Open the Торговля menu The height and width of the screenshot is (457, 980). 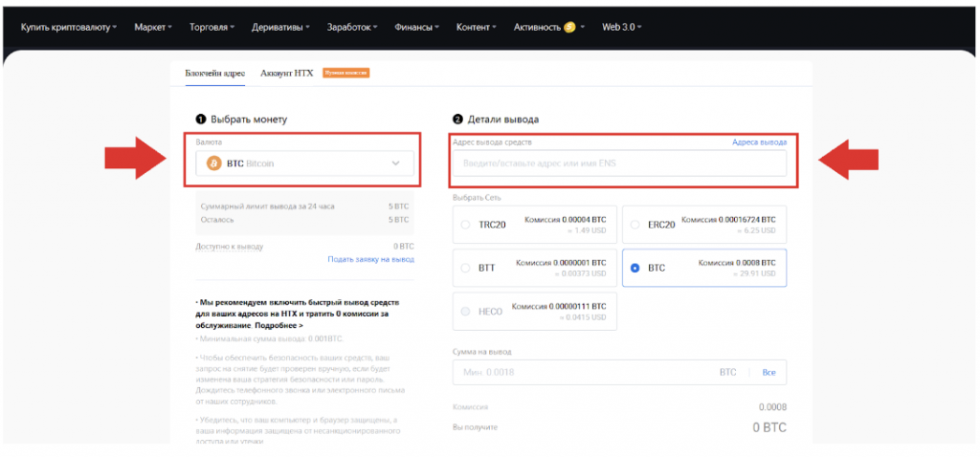click(x=213, y=27)
